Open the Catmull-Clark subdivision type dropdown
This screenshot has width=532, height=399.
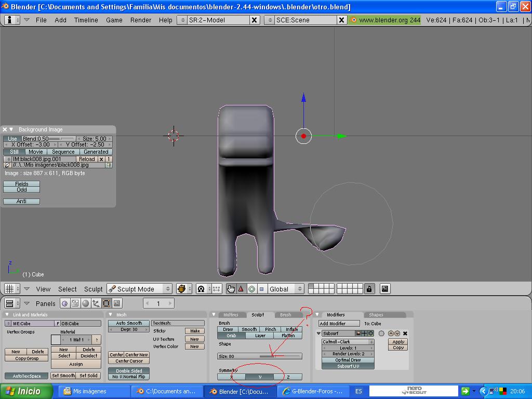(x=348, y=342)
